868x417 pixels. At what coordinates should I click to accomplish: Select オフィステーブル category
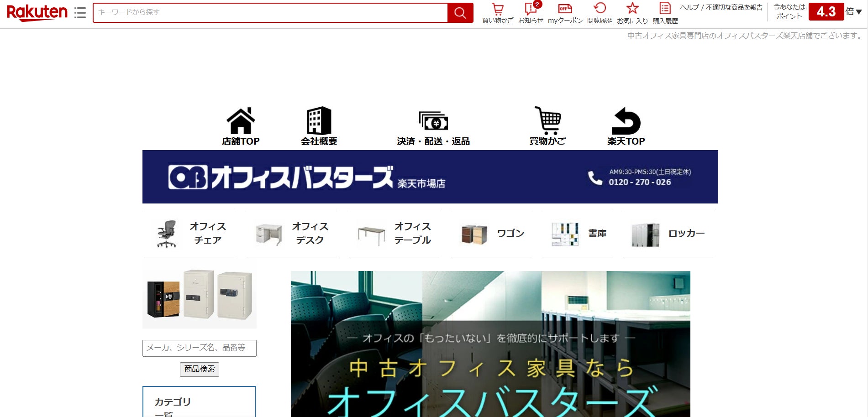pos(394,234)
